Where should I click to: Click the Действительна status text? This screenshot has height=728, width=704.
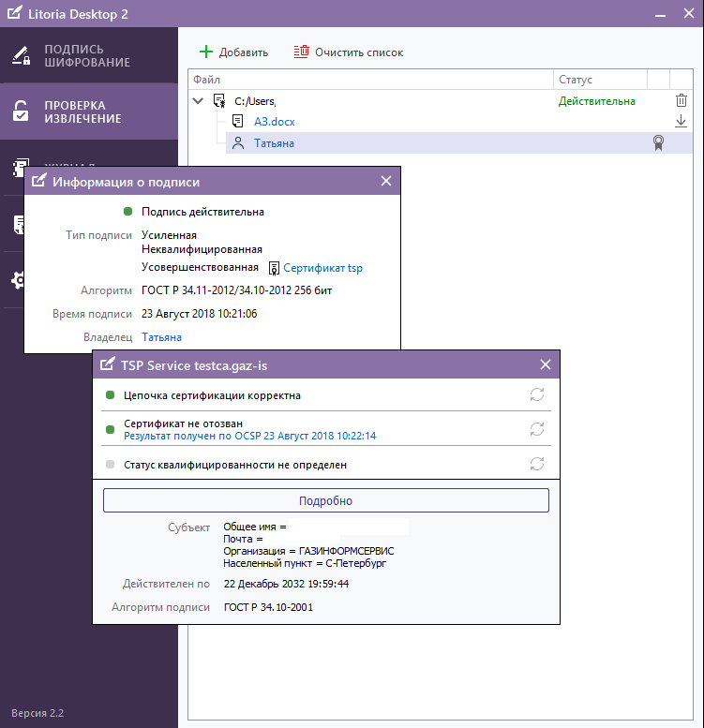click(x=597, y=101)
